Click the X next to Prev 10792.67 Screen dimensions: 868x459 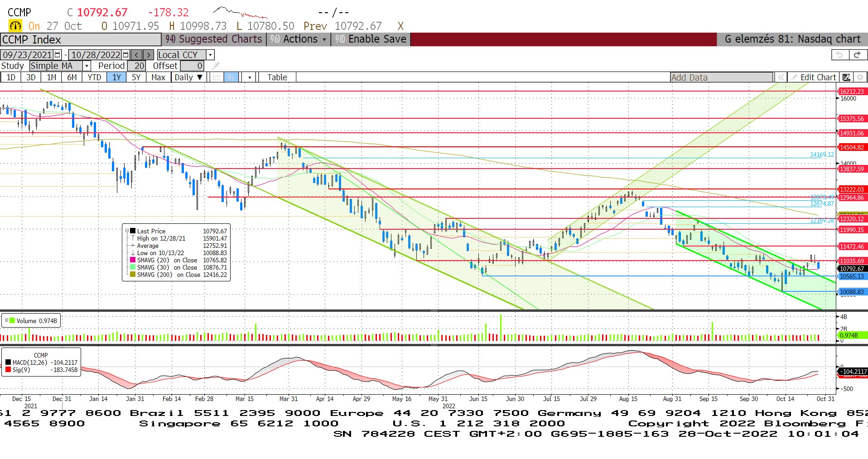[400, 26]
